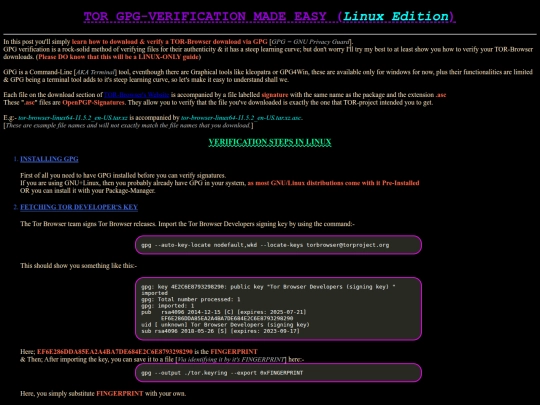This screenshot has width=540, height=405.
Task: Open the TOR-Browser's Website link
Action: click(136, 95)
